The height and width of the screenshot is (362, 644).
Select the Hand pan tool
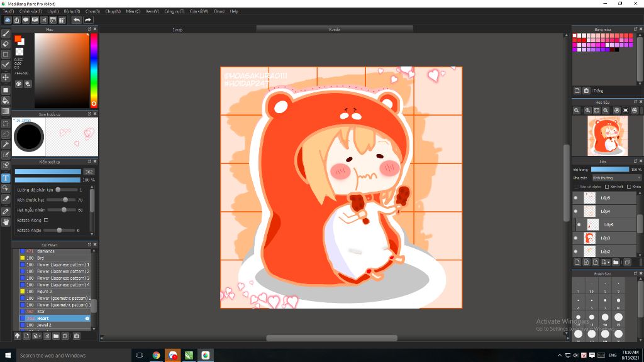coord(6,222)
